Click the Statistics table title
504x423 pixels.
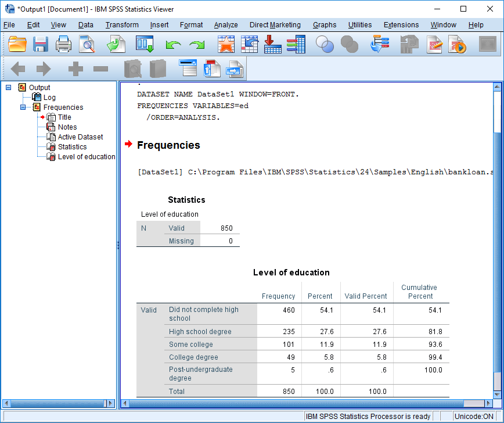tap(186, 200)
